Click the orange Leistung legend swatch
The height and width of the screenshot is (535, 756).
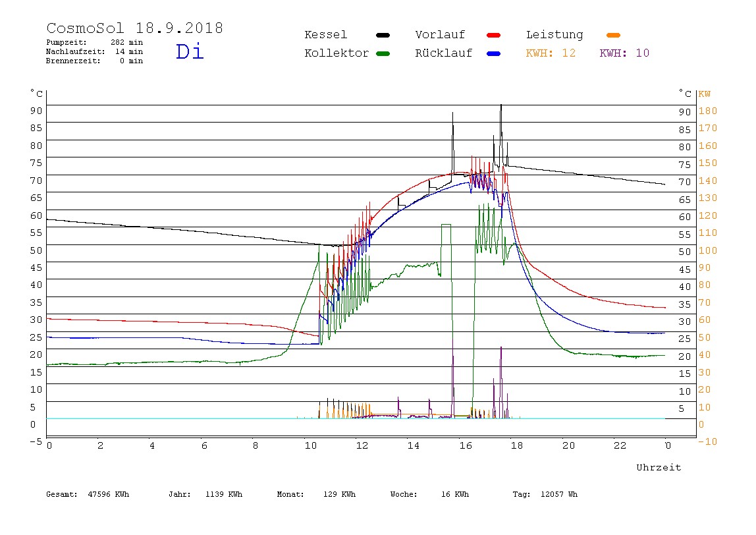[613, 35]
